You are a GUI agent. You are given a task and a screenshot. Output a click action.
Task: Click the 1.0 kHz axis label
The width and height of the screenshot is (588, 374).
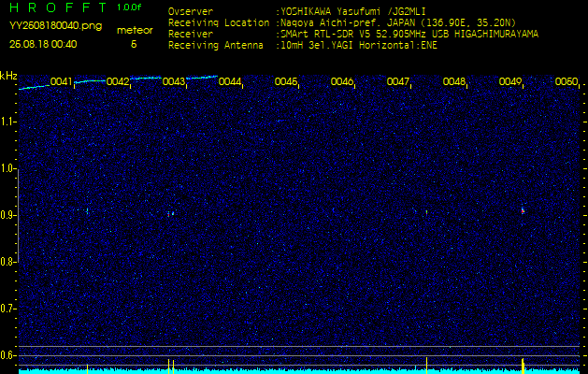pos(7,168)
